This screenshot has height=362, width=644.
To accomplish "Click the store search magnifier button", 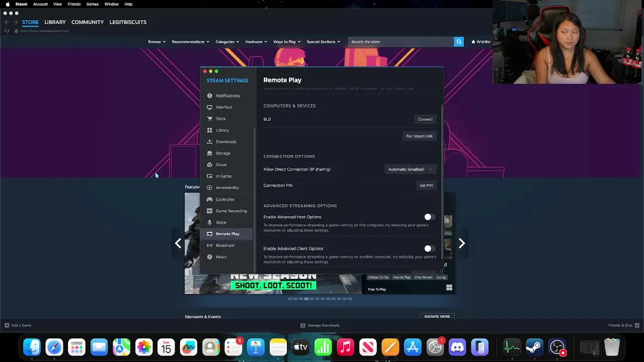I will 458,42.
